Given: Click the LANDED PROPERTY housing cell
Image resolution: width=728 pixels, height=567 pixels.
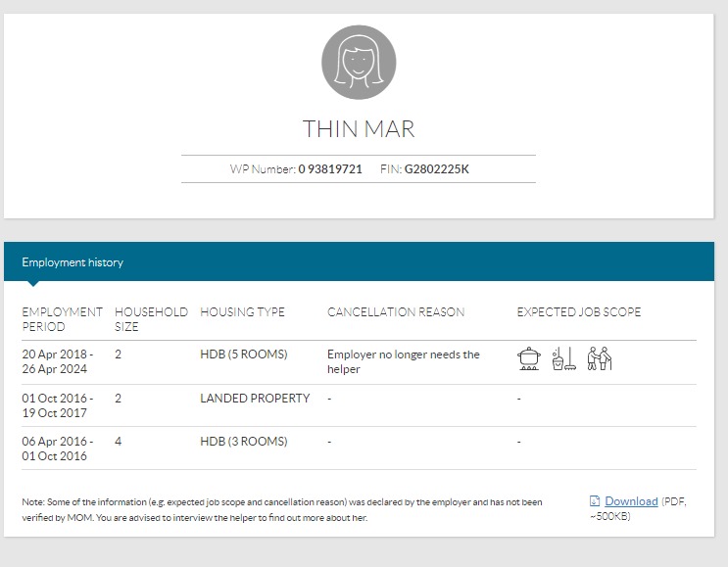Looking at the screenshot, I should 255,399.
